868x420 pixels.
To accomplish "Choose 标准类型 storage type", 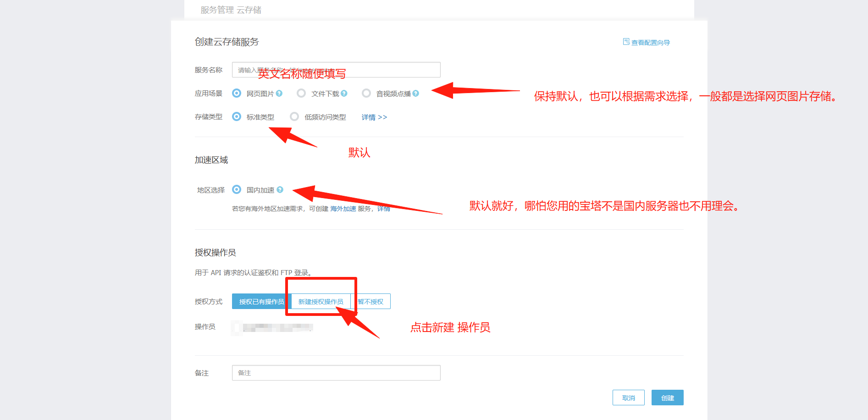I will [x=237, y=116].
